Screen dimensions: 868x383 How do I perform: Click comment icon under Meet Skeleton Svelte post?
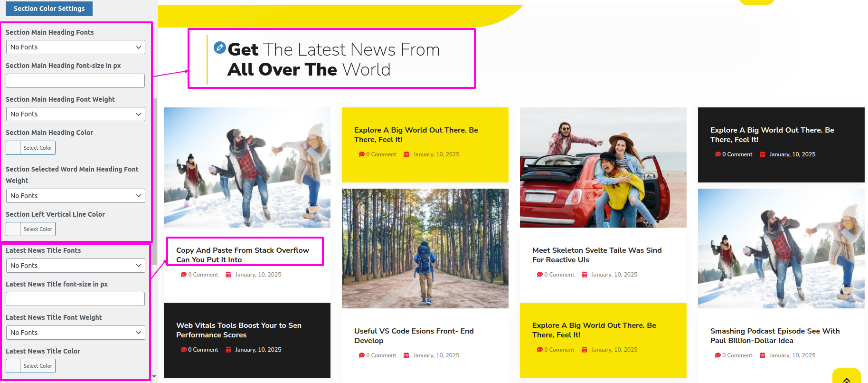pos(539,275)
